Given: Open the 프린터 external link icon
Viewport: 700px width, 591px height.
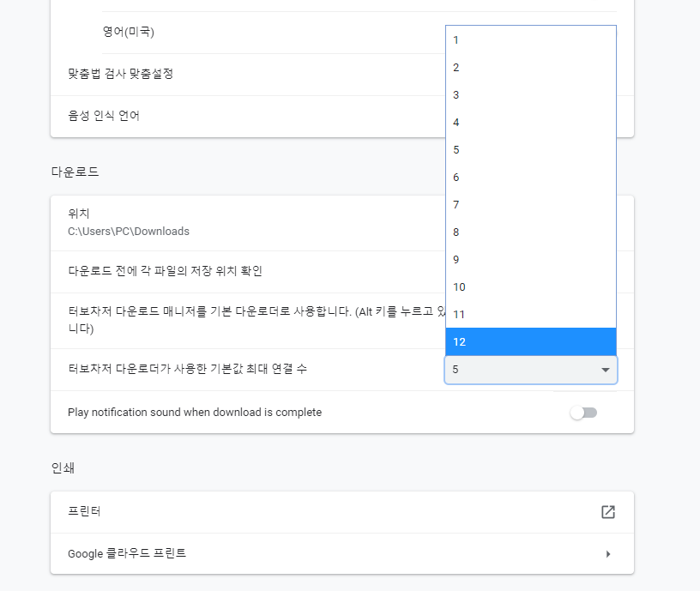Looking at the screenshot, I should 608,512.
